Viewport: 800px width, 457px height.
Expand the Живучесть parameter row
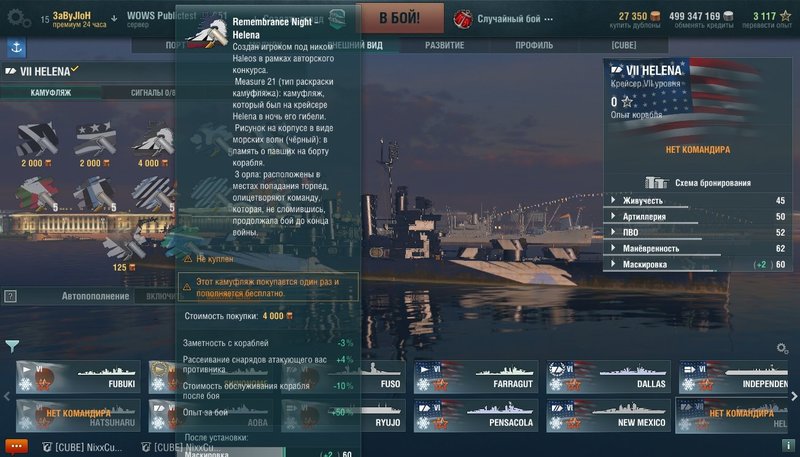tap(697, 200)
